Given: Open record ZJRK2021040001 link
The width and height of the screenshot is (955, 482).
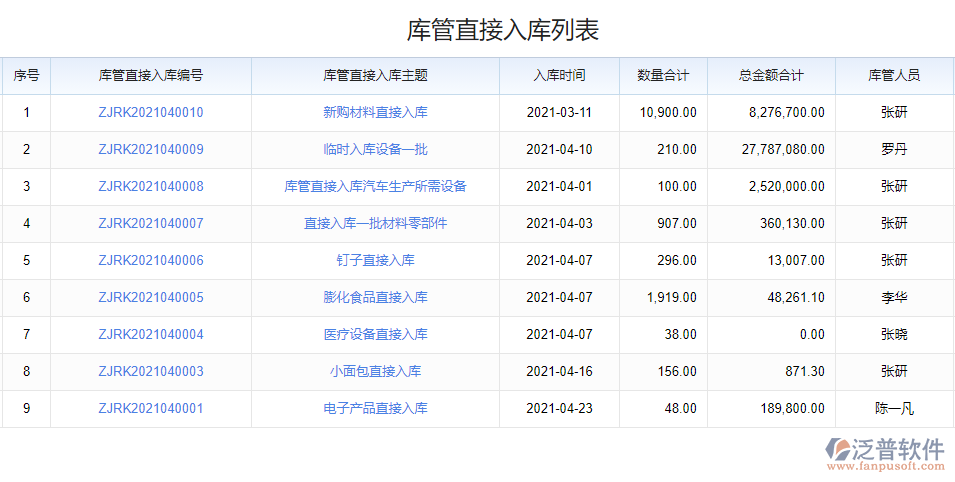Looking at the screenshot, I should 150,408.
